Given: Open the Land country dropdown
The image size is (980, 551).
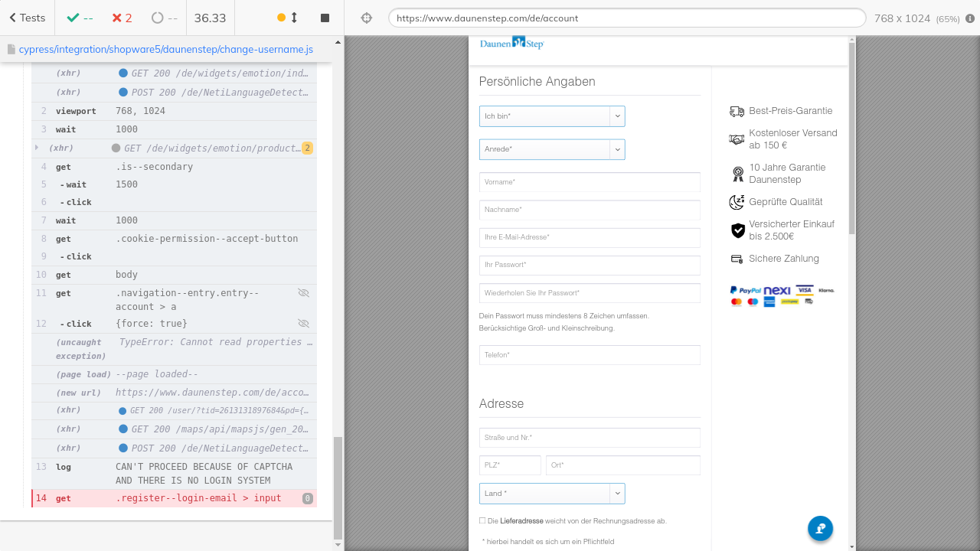Looking at the screenshot, I should [552, 494].
